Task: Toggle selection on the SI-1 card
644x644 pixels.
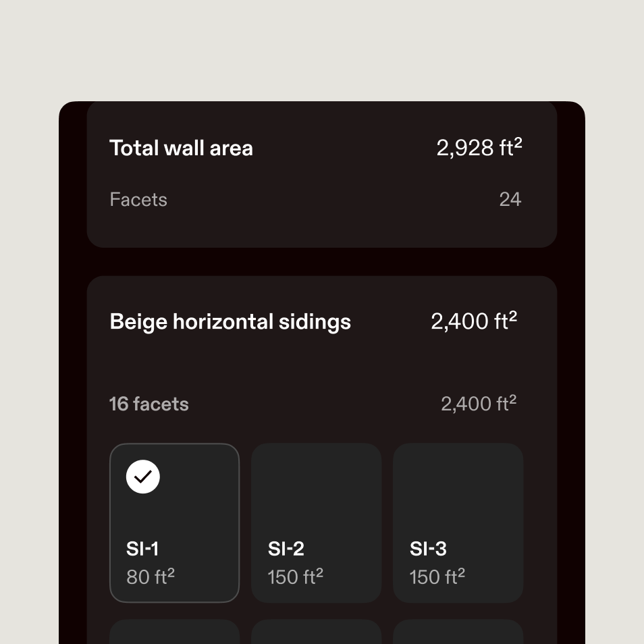Action: pyautogui.click(x=174, y=522)
